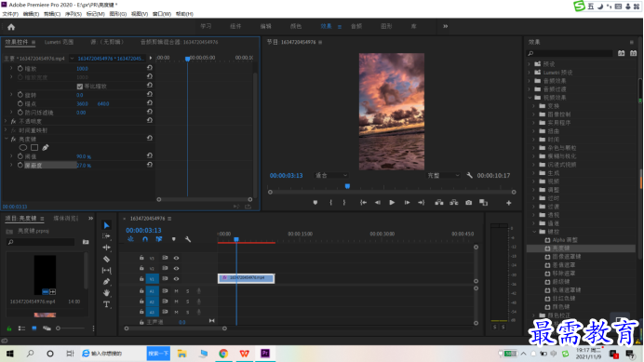Open the program monitor wrench settings
Image resolution: width=644 pixels, height=362 pixels.
[469, 176]
